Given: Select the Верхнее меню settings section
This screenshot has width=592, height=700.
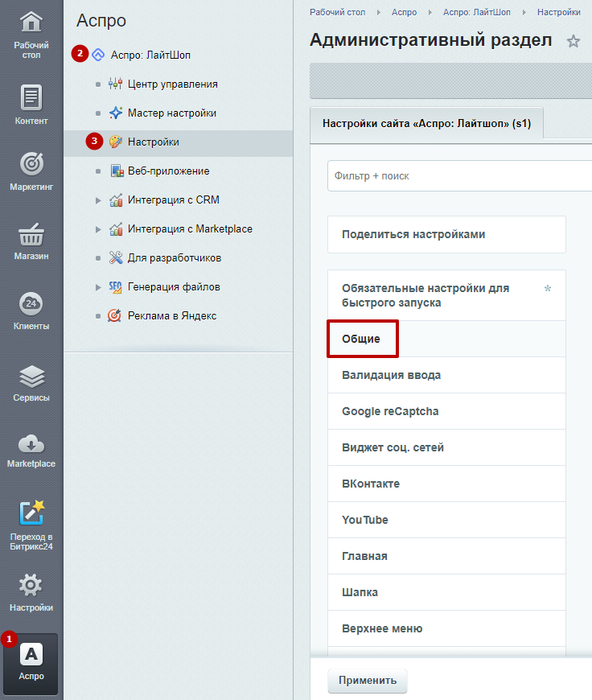Looking at the screenshot, I should [446, 628].
